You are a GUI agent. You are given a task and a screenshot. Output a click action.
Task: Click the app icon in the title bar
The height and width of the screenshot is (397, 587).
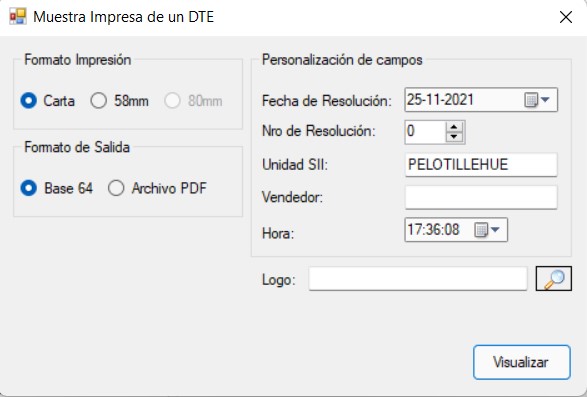click(x=18, y=16)
